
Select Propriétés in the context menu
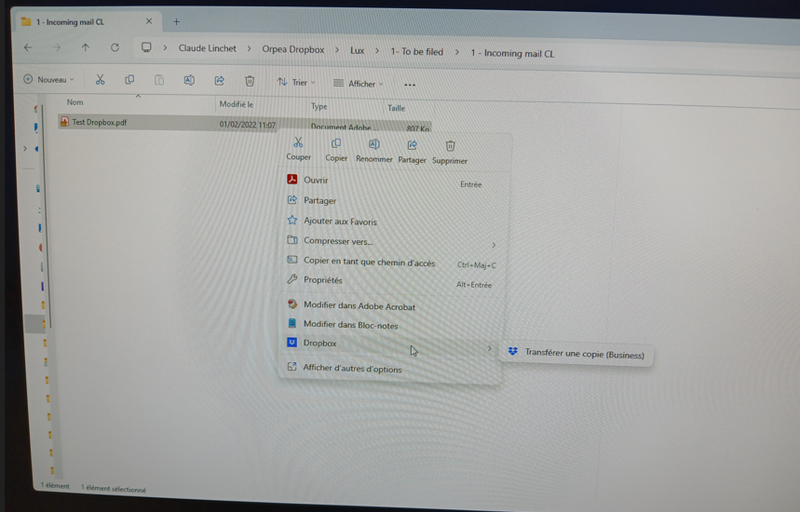point(391,281)
